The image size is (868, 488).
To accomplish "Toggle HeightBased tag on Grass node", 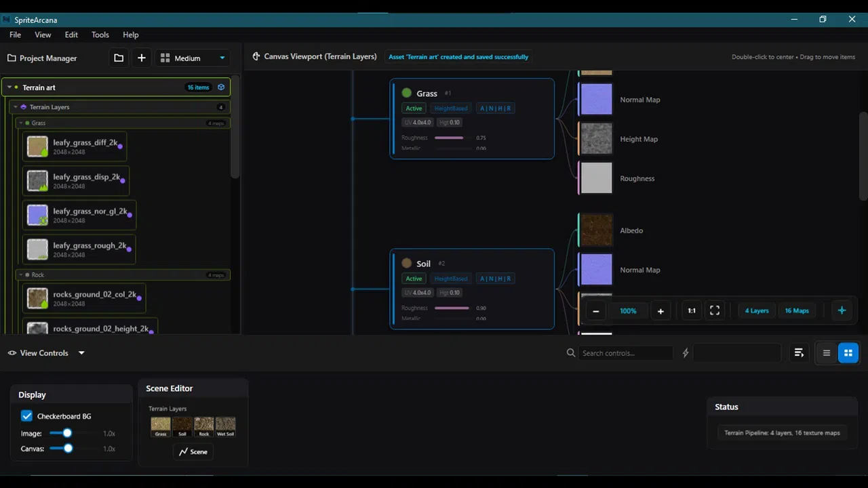I will (x=451, y=108).
